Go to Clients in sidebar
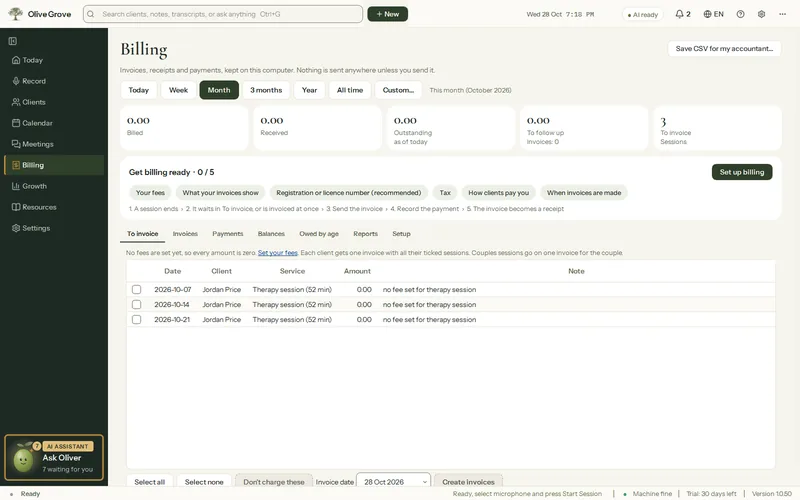This screenshot has width=800, height=500. pyautogui.click(x=54, y=102)
